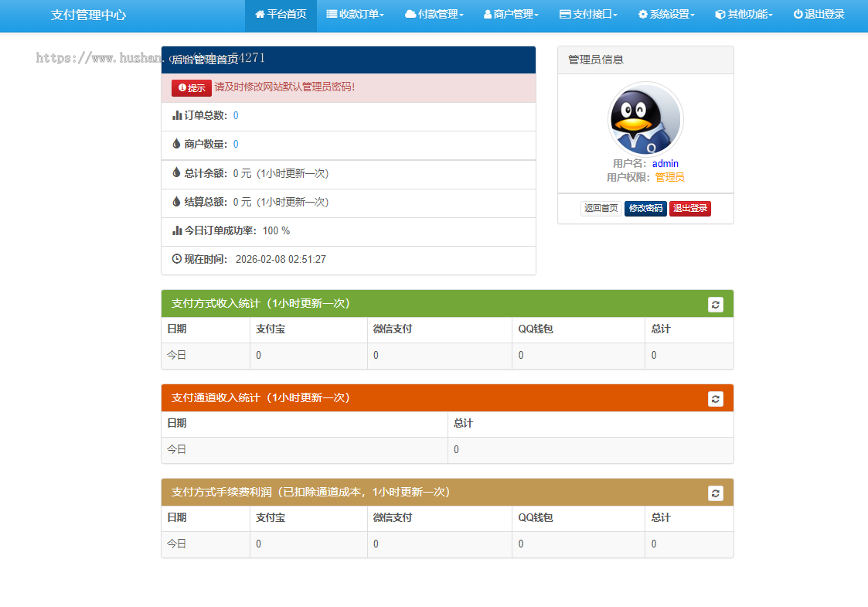Click the 修改密码 button
The height and width of the screenshot is (607, 868).
coord(645,208)
